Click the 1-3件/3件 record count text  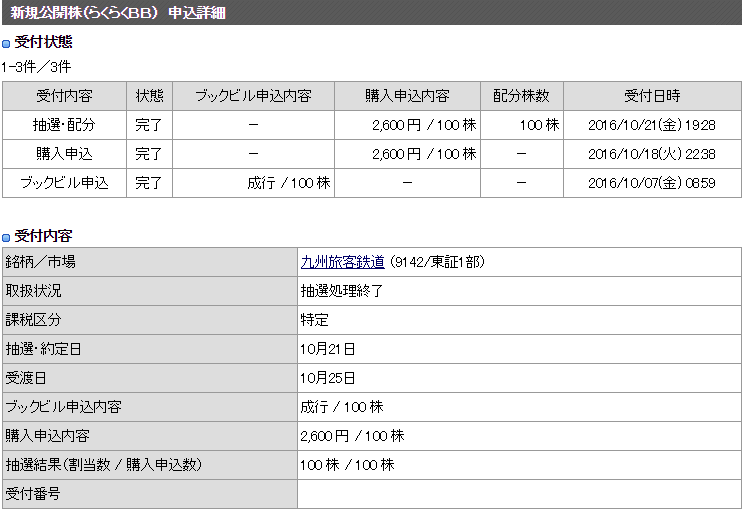tap(36, 67)
